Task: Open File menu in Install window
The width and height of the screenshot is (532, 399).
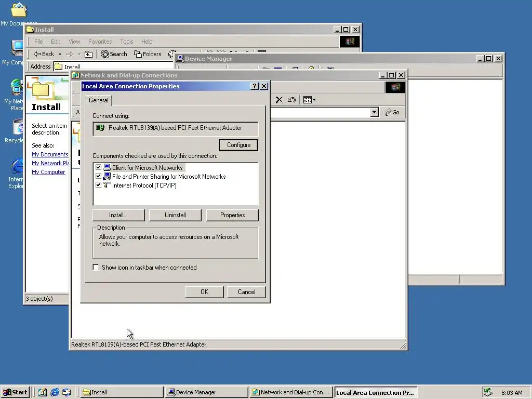Action: point(38,42)
